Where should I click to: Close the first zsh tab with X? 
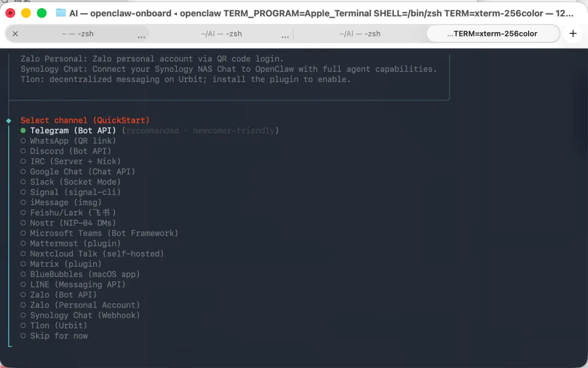tap(15, 34)
